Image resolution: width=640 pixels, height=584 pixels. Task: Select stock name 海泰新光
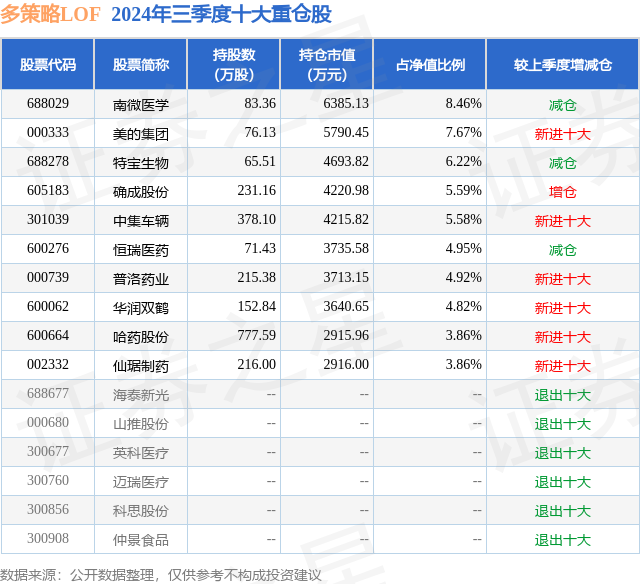click(141, 395)
